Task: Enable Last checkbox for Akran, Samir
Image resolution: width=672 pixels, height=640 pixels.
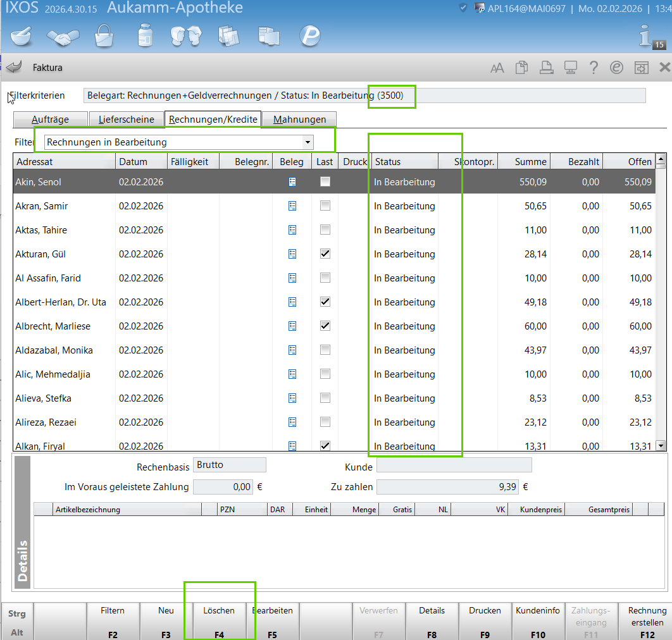Action: pyautogui.click(x=325, y=206)
